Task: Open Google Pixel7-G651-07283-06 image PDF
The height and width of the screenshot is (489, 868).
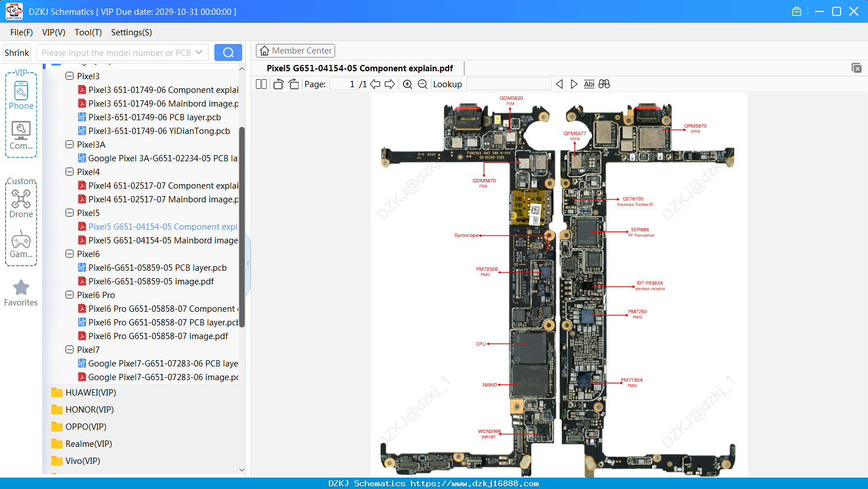Action: (x=158, y=377)
